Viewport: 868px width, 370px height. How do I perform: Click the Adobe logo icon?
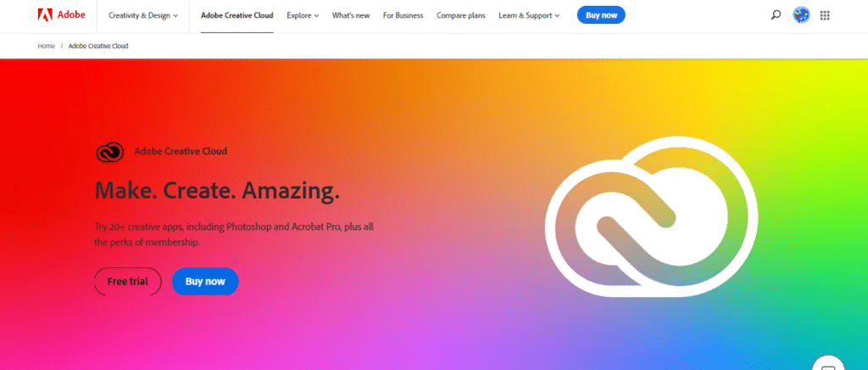pos(45,15)
